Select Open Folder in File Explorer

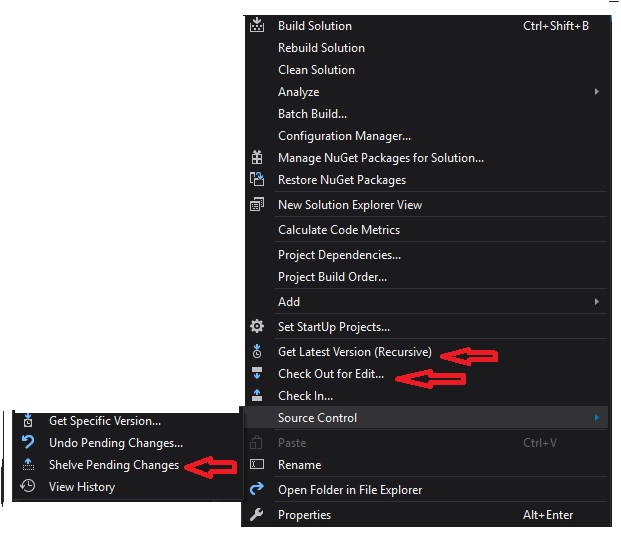[427, 489]
